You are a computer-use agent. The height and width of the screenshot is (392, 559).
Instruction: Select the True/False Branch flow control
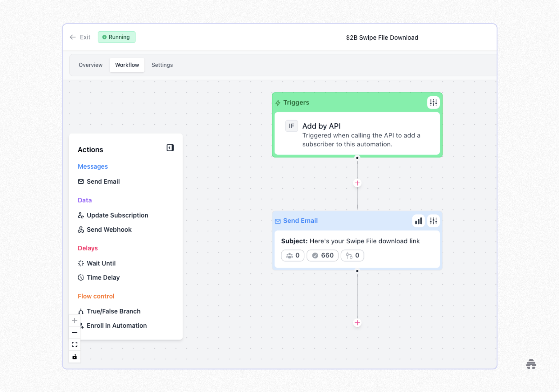tap(113, 311)
